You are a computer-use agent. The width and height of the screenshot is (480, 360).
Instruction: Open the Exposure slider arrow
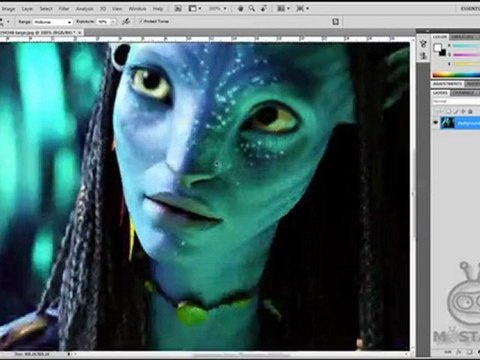(x=114, y=22)
